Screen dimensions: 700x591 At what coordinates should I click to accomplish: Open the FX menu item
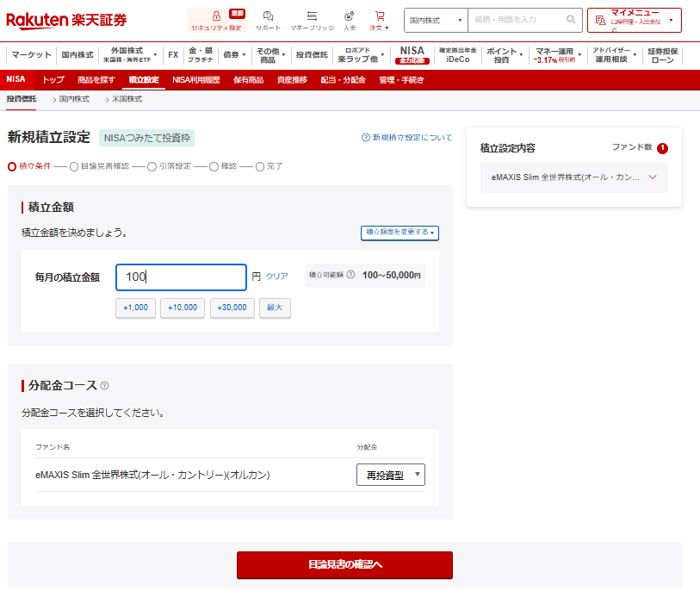(x=173, y=55)
